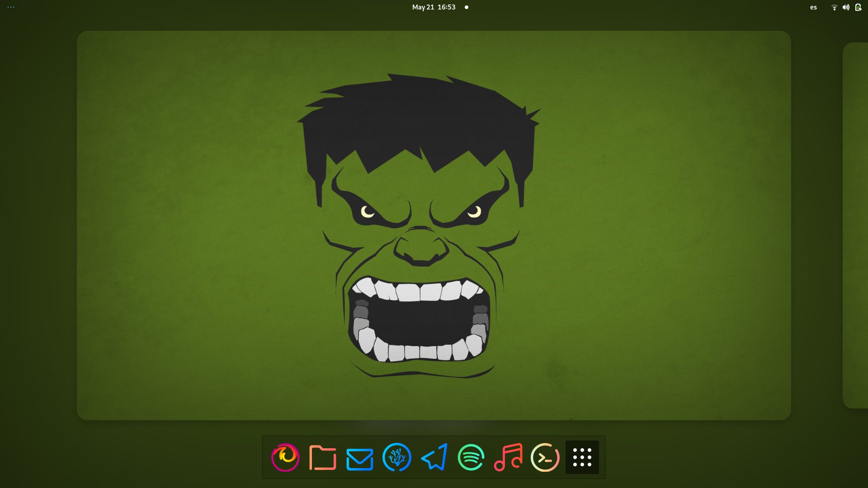Click the battery charging indicator
868x488 pixels.
[x=858, y=7]
